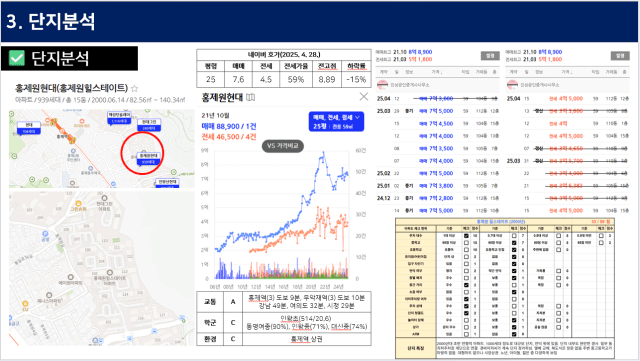Click the 현대그린 아파트 pin on the lower map
640x361 pixels.
pyautogui.click(x=104, y=198)
